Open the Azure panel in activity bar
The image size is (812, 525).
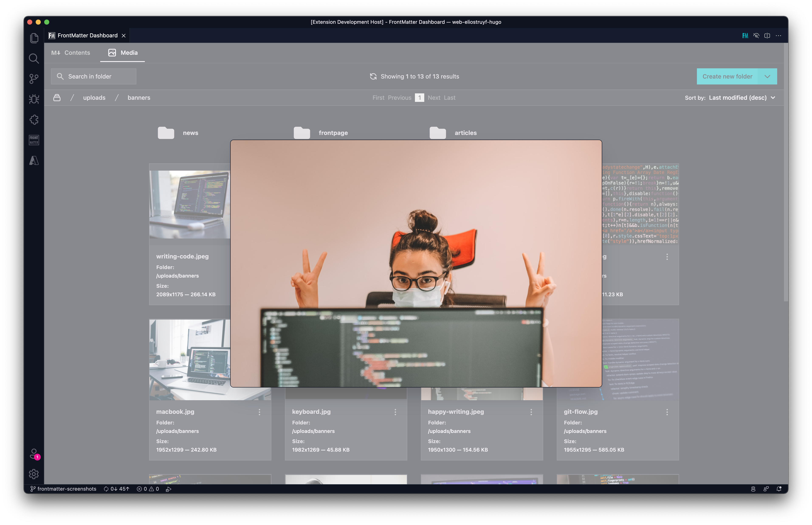[34, 161]
